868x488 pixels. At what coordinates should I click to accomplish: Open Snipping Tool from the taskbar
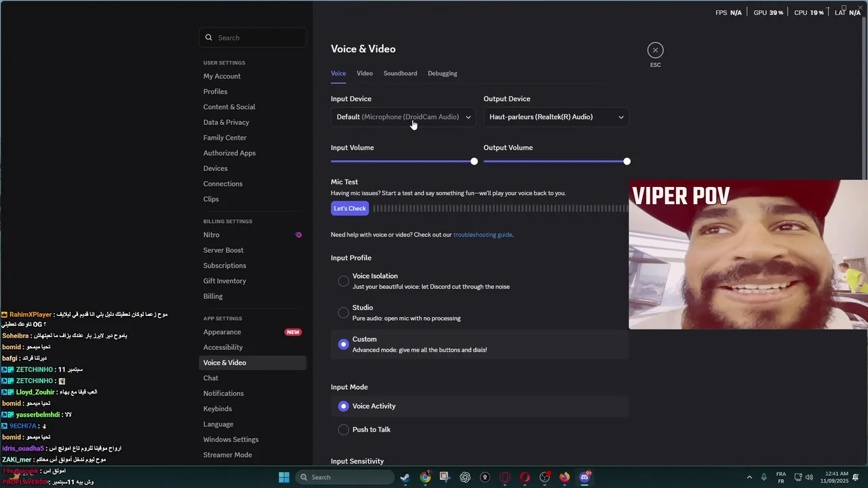click(445, 477)
